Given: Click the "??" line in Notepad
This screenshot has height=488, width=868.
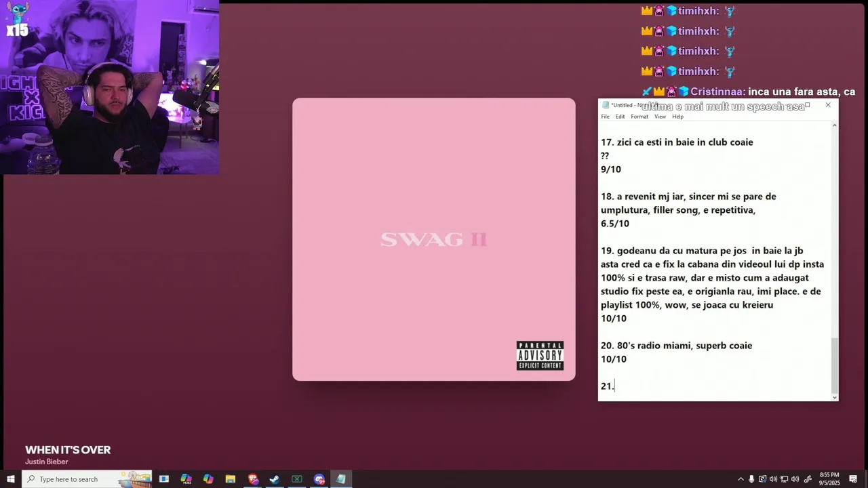Looking at the screenshot, I should 605,156.
